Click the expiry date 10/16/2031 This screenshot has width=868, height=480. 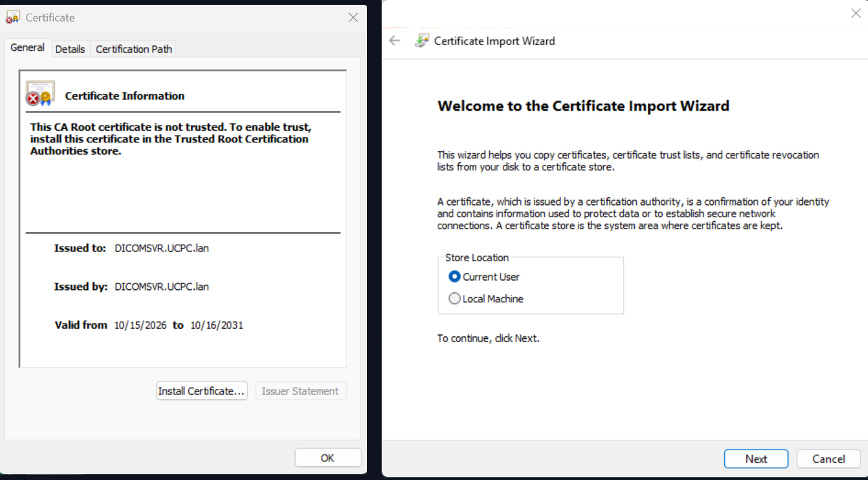(217, 325)
